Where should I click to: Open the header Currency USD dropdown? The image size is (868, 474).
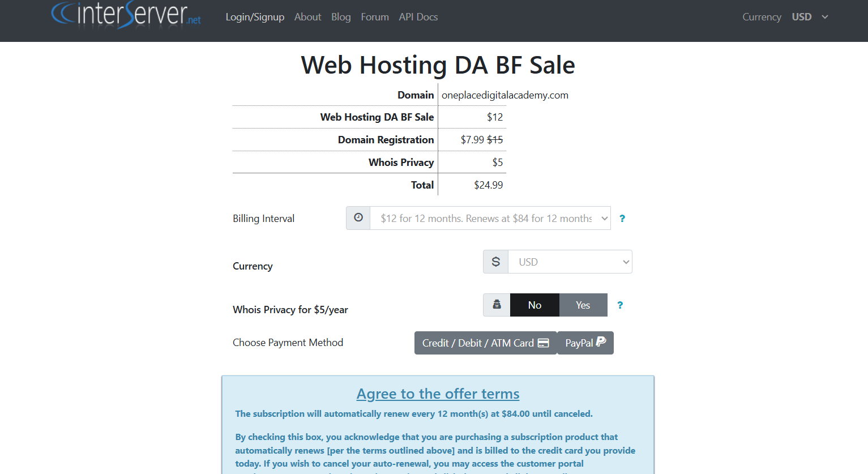[810, 17]
